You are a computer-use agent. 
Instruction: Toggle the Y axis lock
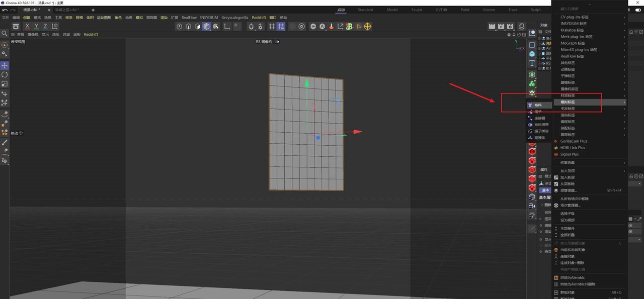click(x=36, y=26)
